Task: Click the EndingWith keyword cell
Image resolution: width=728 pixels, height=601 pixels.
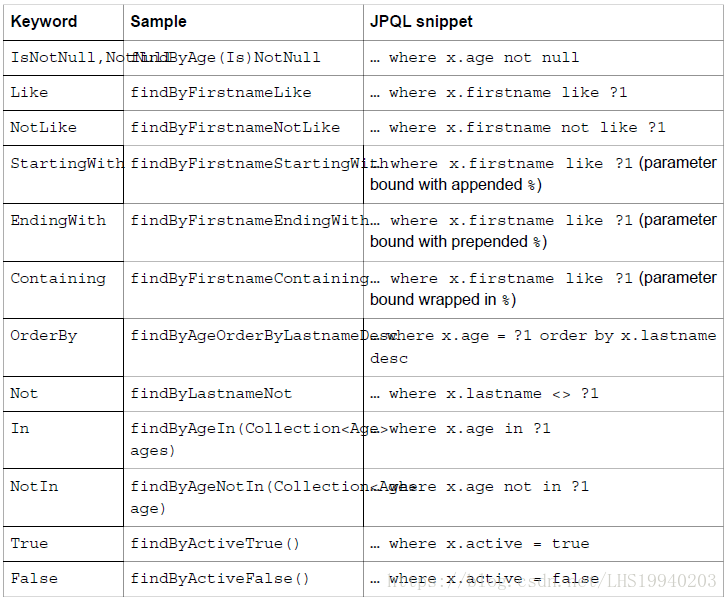Action: point(58,221)
